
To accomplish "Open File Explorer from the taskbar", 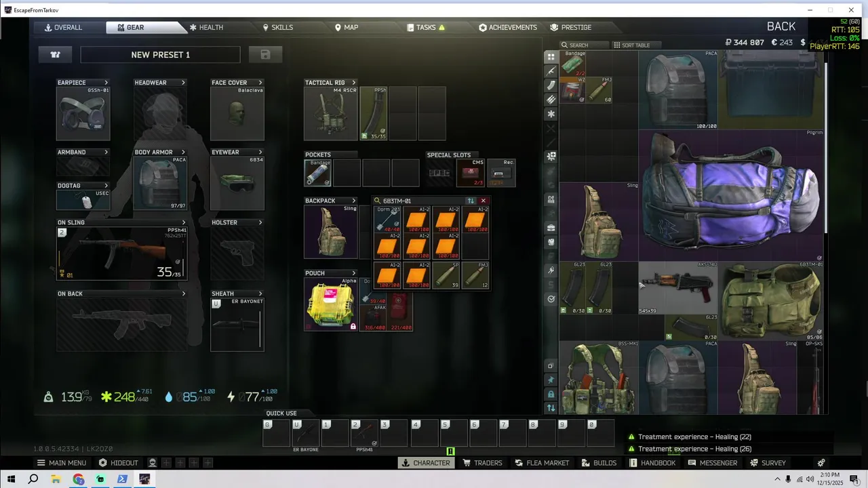I will click(x=56, y=479).
